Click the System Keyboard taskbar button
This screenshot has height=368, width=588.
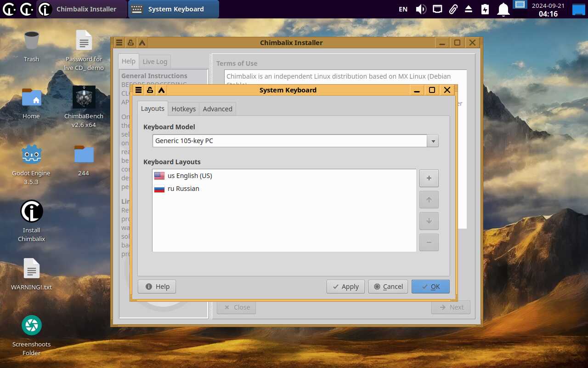[173, 9]
